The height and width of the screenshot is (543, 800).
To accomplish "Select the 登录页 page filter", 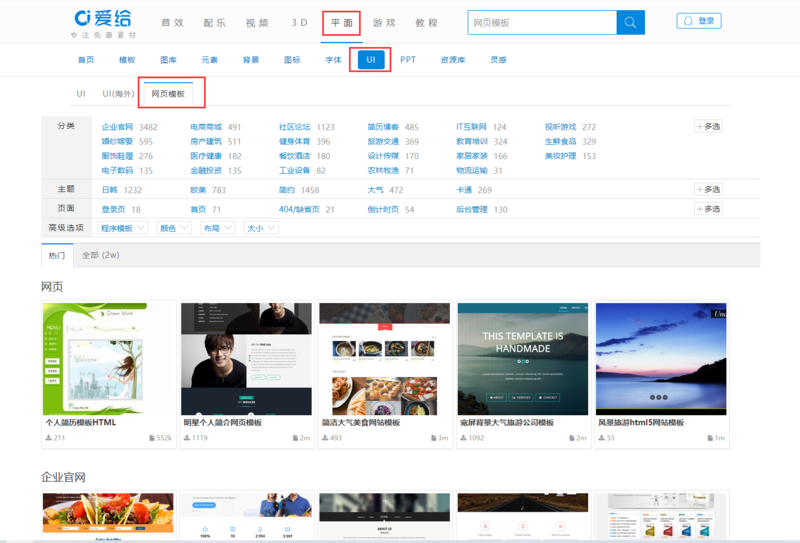I will (x=113, y=209).
